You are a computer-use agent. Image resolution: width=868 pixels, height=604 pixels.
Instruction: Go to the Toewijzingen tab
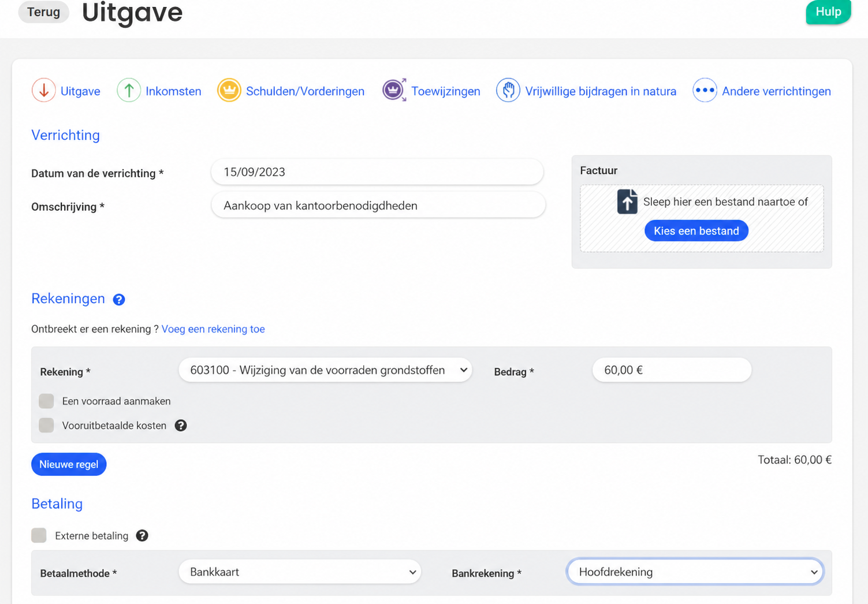[446, 91]
